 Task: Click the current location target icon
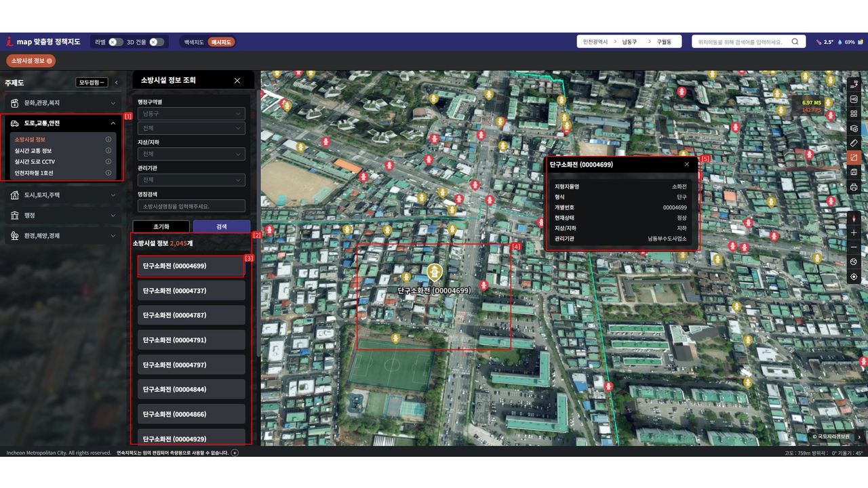coord(854,277)
